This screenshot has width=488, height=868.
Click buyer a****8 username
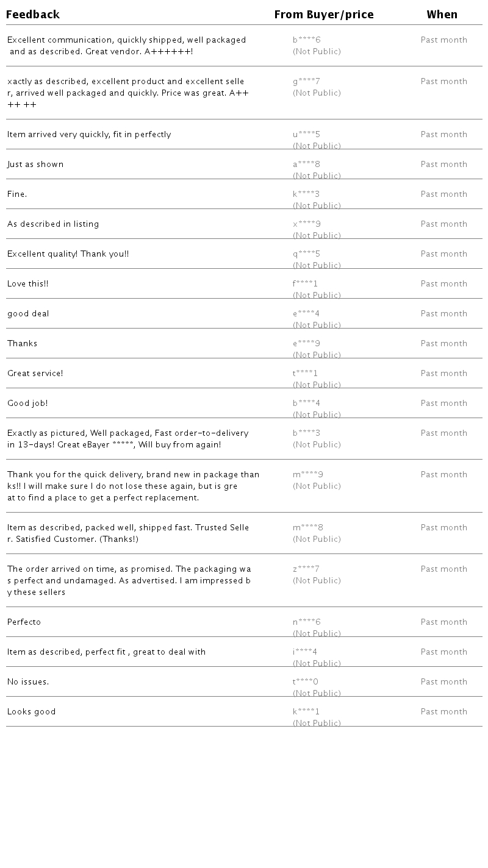[x=306, y=165]
